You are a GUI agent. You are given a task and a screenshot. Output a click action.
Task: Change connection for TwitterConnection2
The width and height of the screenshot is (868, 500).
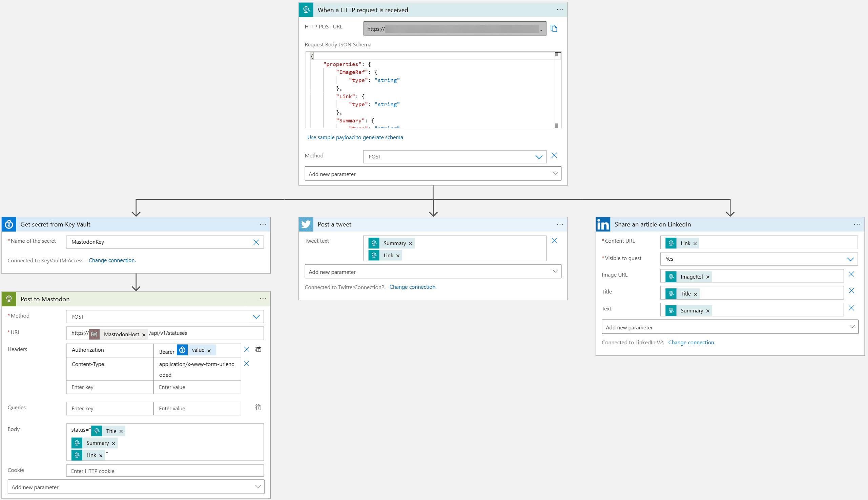pyautogui.click(x=413, y=287)
